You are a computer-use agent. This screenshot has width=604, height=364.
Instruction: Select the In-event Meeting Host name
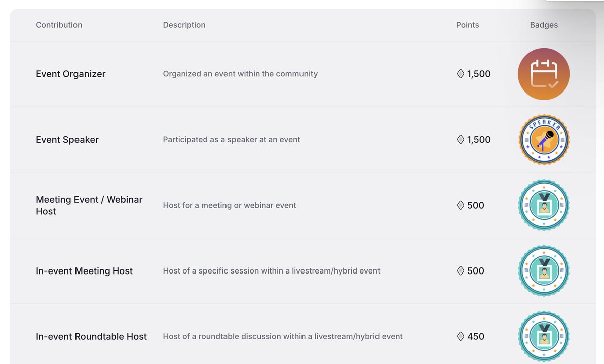coord(84,271)
